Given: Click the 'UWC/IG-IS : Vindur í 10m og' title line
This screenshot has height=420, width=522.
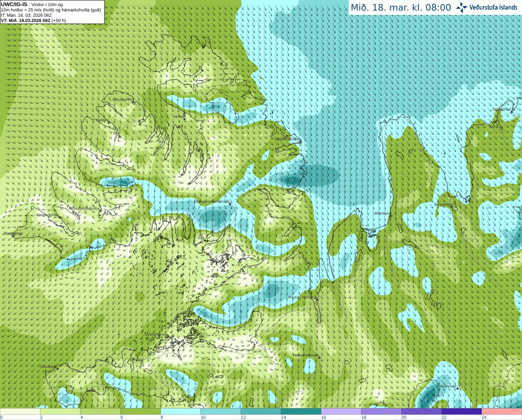Looking at the screenshot, I should (x=32, y=4).
